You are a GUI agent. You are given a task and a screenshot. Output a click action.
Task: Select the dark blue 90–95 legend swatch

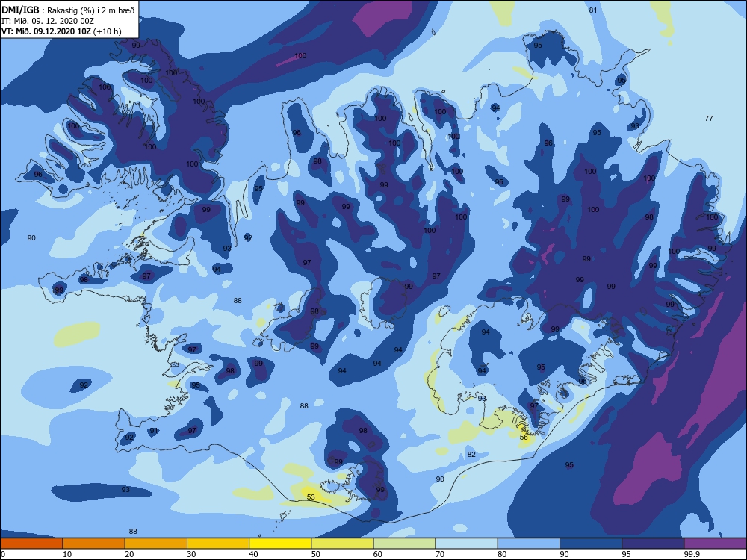click(591, 544)
